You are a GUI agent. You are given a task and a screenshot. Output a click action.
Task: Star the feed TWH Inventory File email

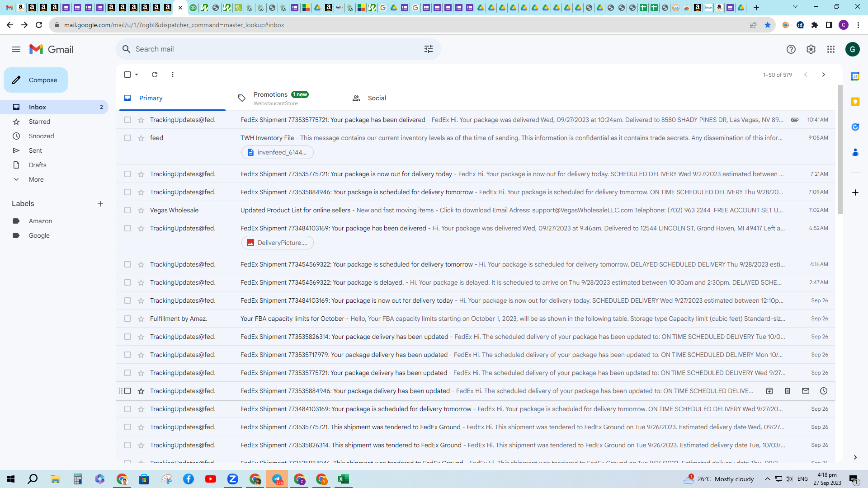(x=141, y=138)
